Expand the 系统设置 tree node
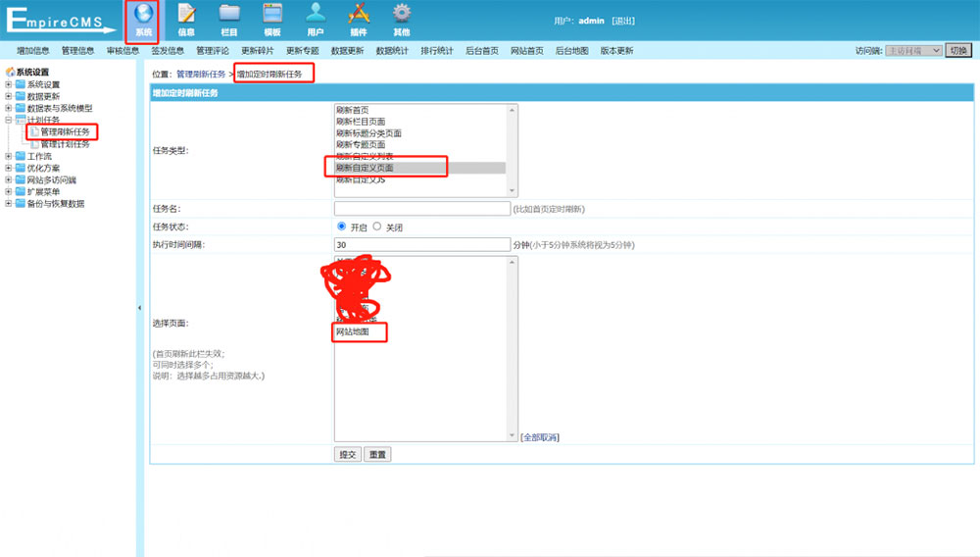This screenshot has width=980, height=557. click(x=8, y=84)
